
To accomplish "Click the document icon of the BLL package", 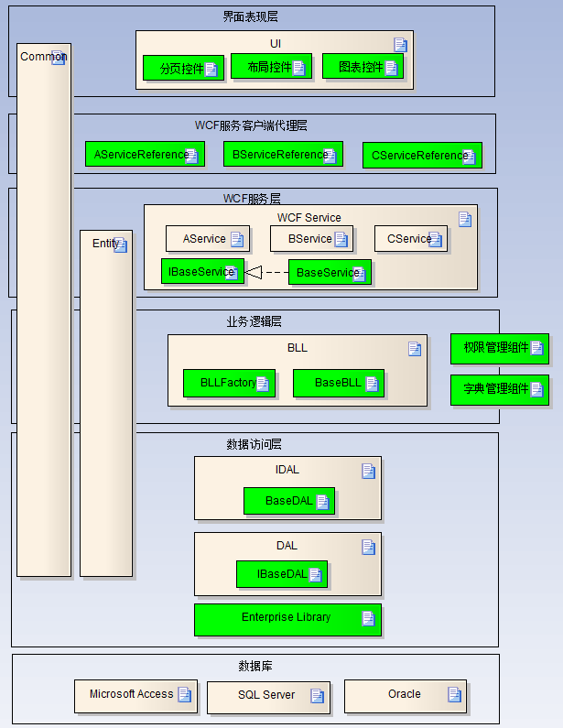I will pyautogui.click(x=415, y=349).
